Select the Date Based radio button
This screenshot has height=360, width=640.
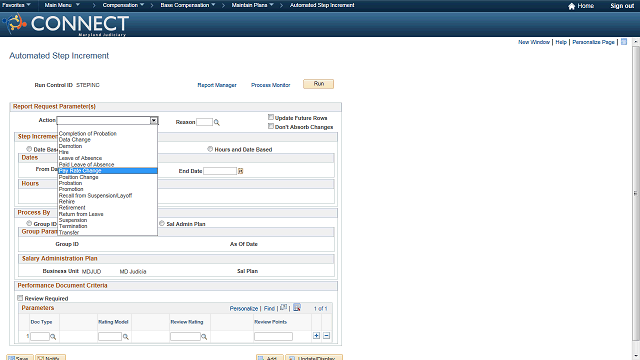(x=29, y=149)
